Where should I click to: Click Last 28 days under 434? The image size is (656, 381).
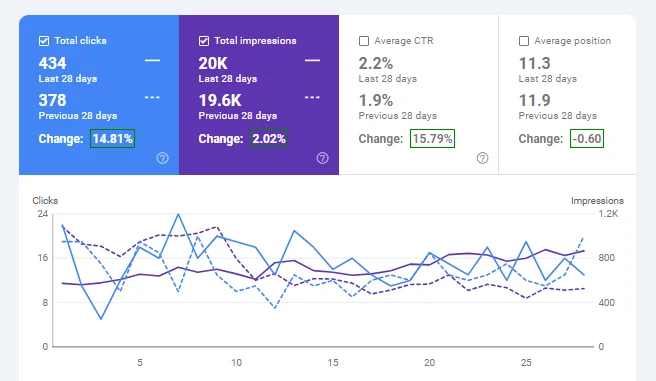(x=68, y=79)
